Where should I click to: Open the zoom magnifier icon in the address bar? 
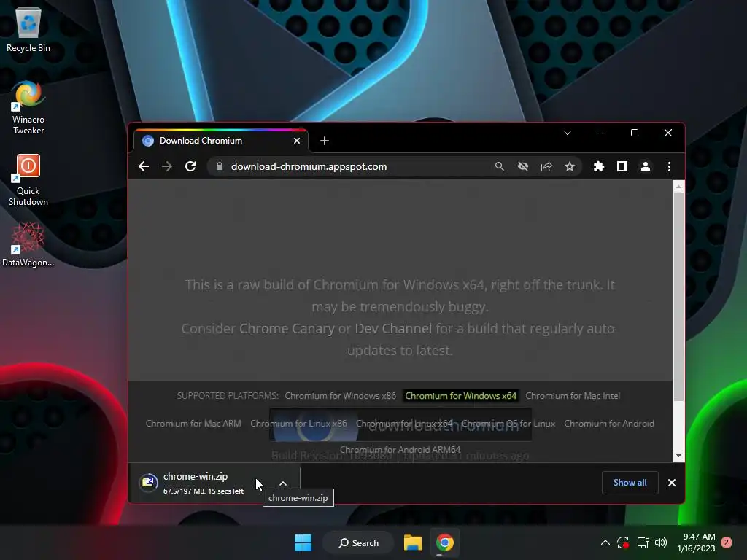(499, 166)
